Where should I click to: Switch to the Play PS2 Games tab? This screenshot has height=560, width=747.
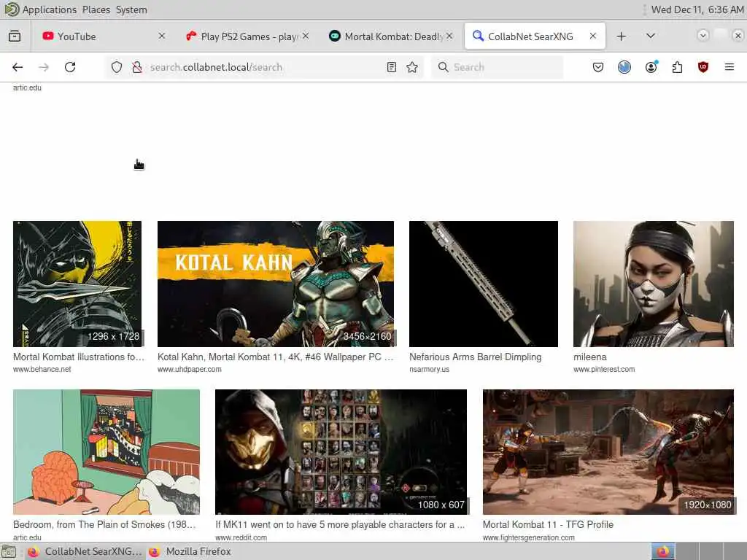click(x=247, y=36)
